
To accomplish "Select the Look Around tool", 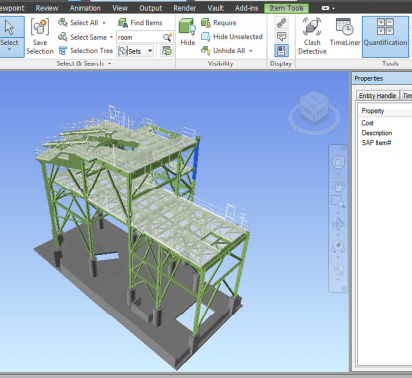I will click(x=338, y=247).
